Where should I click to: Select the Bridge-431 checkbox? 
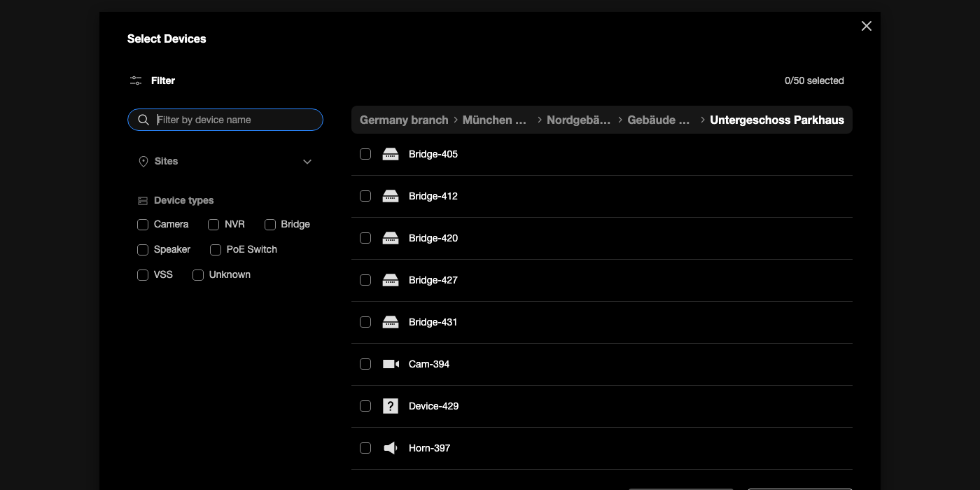coord(365,322)
